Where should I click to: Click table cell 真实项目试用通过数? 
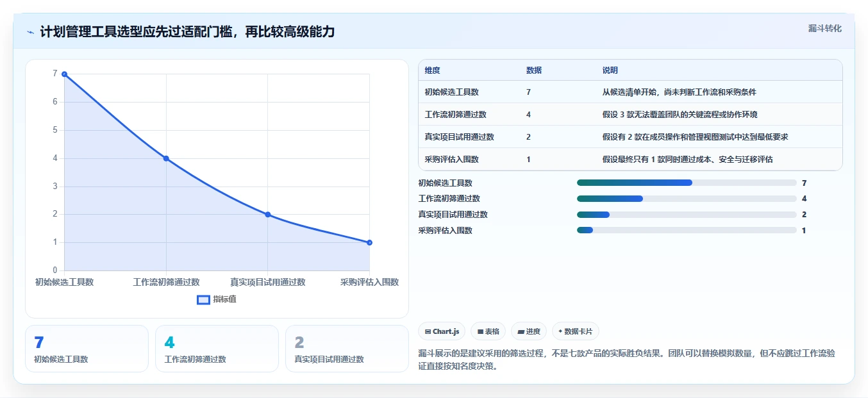pos(459,137)
